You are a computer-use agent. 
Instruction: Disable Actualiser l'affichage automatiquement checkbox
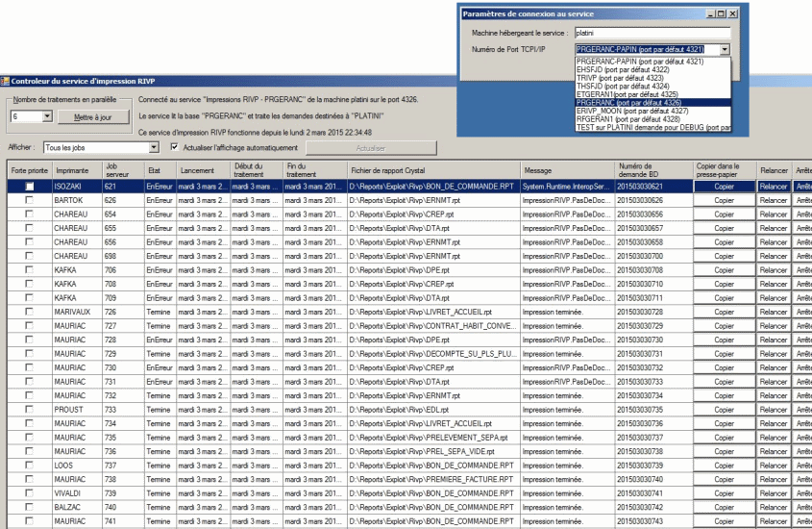coord(174,147)
